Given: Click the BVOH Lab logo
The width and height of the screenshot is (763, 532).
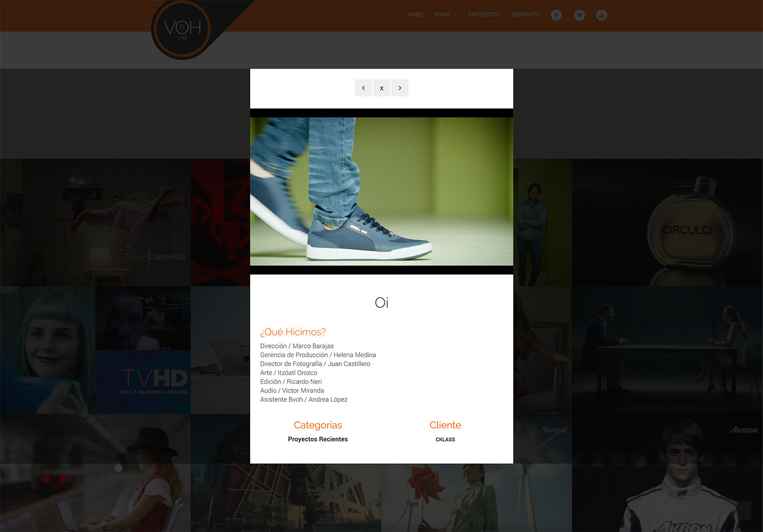Looking at the screenshot, I should 182,29.
